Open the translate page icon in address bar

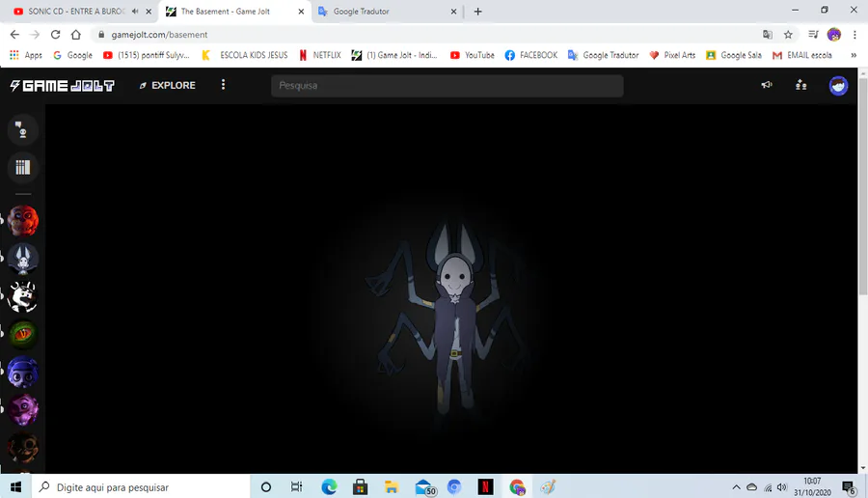click(x=768, y=35)
